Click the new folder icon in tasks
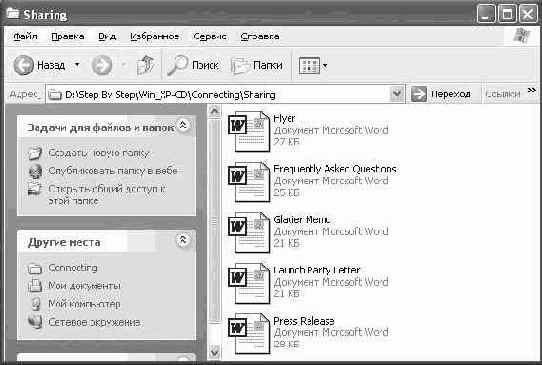Screen dimensions: 542x365 coord(35,153)
